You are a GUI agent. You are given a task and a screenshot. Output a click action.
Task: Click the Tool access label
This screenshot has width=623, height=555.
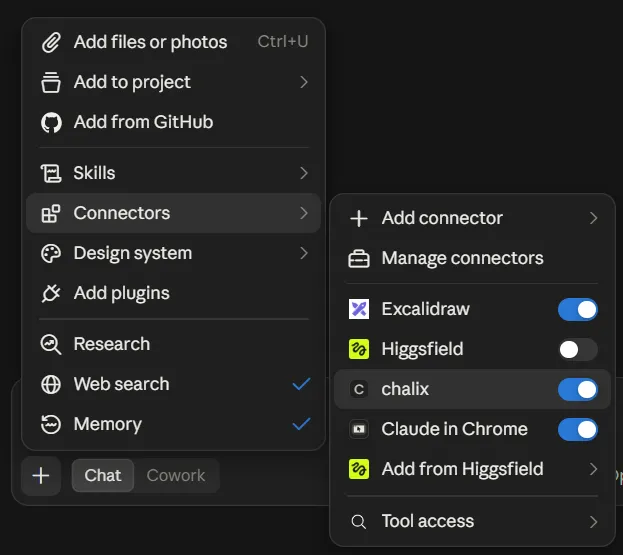428,521
